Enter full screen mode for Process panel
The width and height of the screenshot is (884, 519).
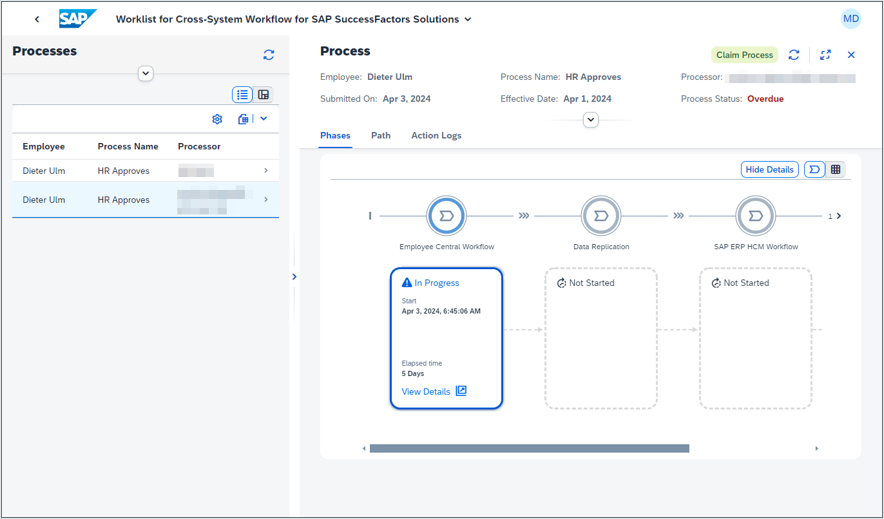(825, 55)
